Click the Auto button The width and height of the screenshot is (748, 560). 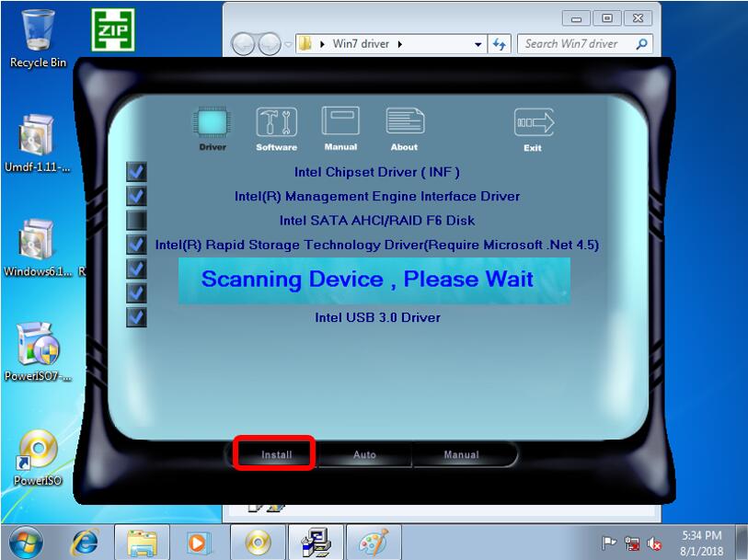[x=364, y=454]
